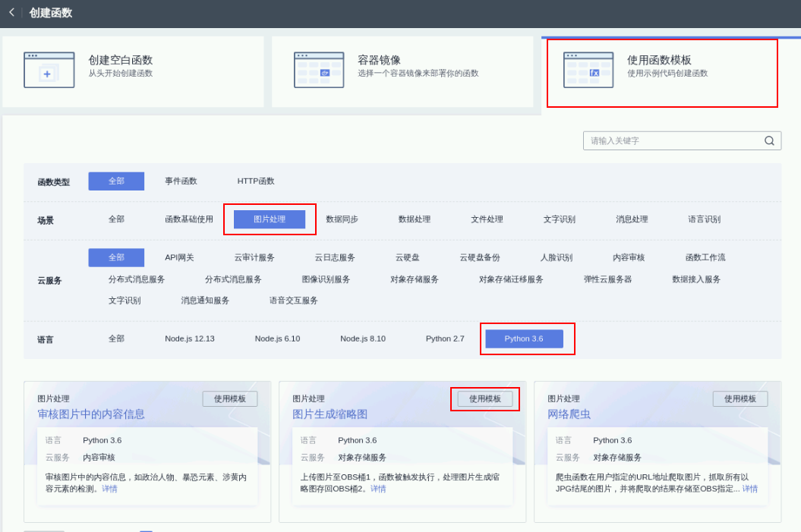Select 图片处理 scenario filter

point(270,219)
